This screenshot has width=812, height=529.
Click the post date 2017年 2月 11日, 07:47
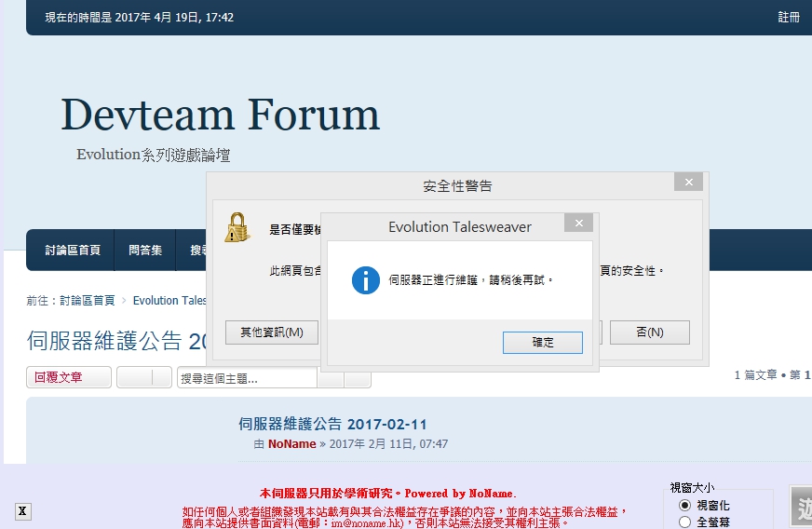[x=388, y=444]
